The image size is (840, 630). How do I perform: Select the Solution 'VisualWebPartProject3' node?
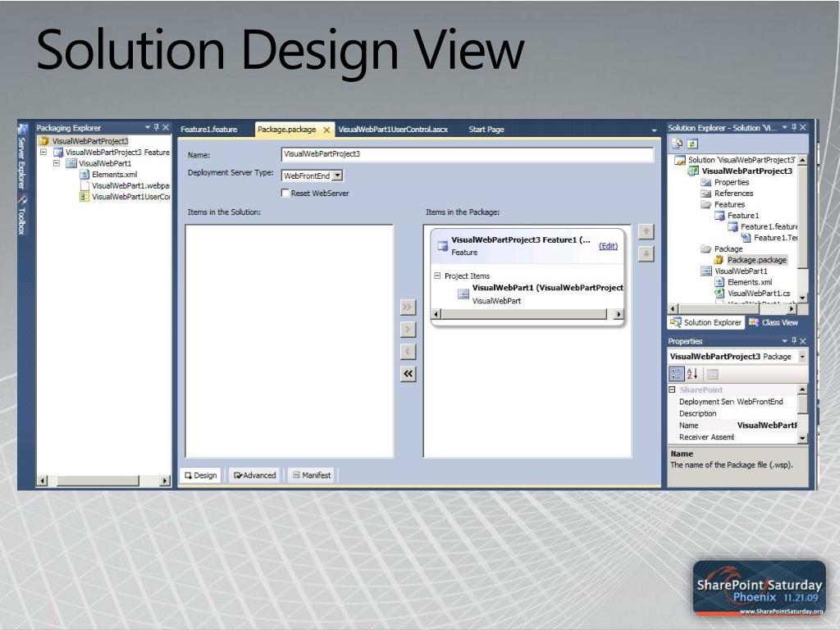(741, 160)
